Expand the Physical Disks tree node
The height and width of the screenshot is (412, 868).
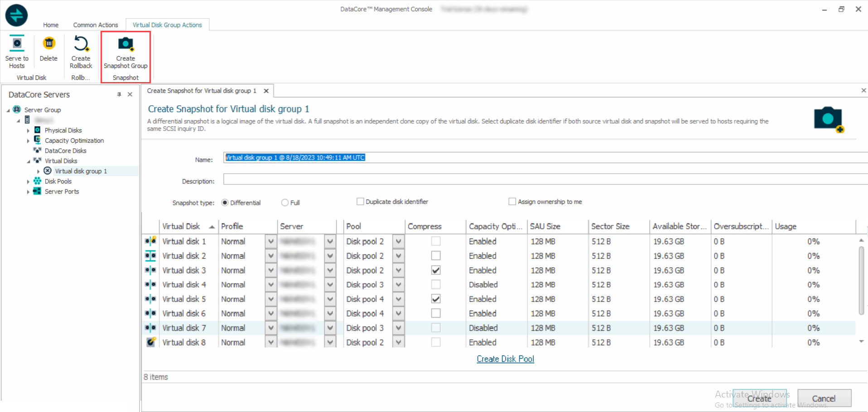pyautogui.click(x=28, y=131)
